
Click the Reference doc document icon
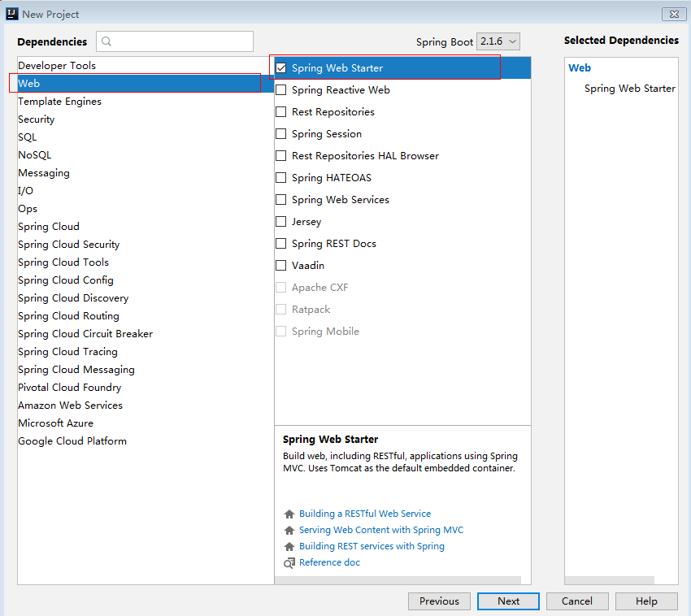(x=289, y=562)
